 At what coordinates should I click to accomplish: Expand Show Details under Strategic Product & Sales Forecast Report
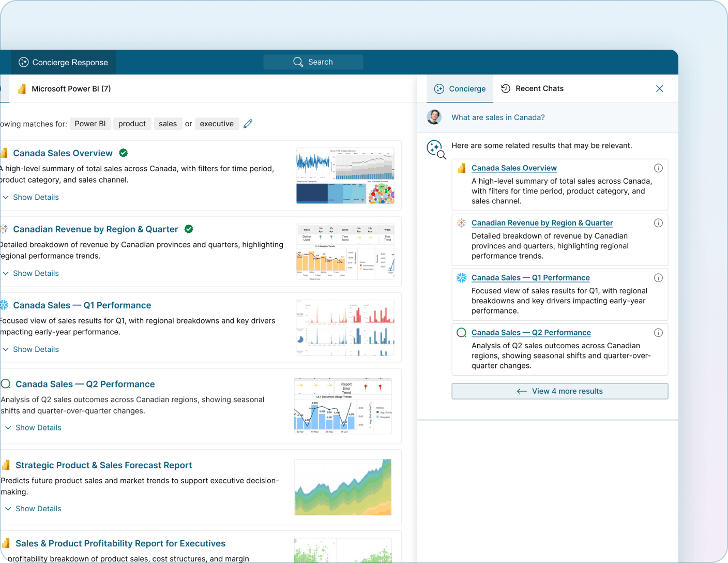[x=34, y=508]
